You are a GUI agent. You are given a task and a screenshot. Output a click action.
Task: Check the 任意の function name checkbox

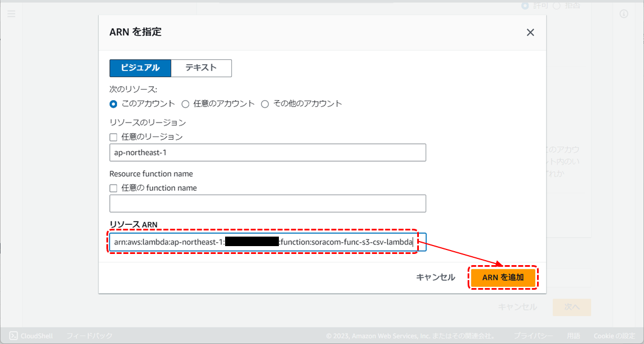(x=113, y=188)
